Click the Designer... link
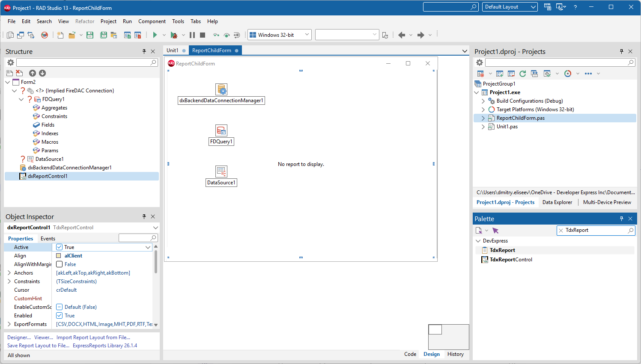641x364 pixels. tap(19, 337)
